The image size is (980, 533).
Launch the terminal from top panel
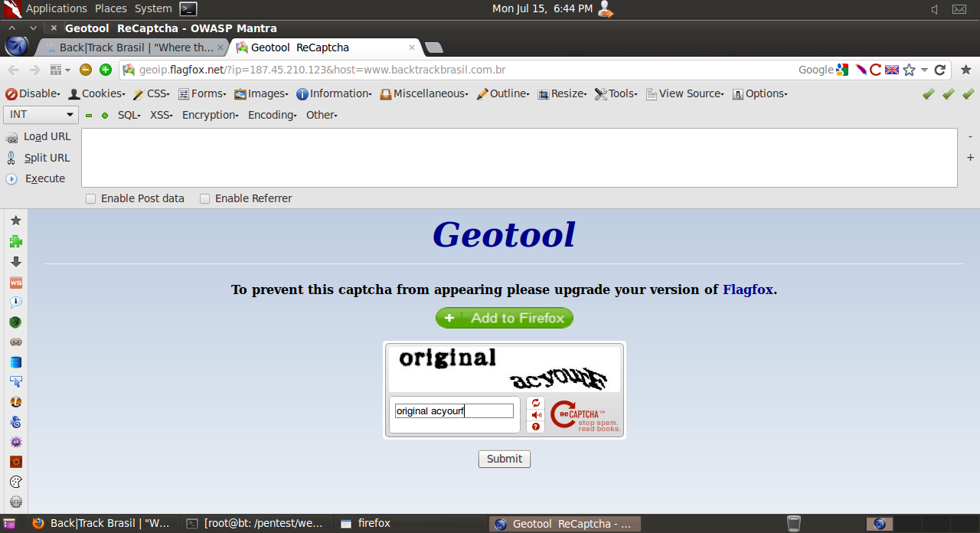tap(188, 8)
